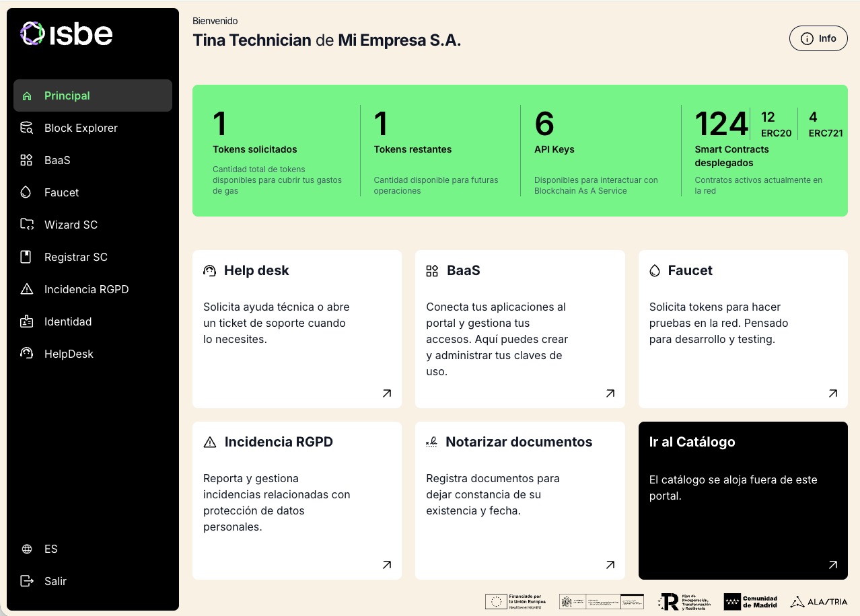860x616 pixels.
Task: Click the 'Disponibles para interactuar' description
Action: coord(596,186)
